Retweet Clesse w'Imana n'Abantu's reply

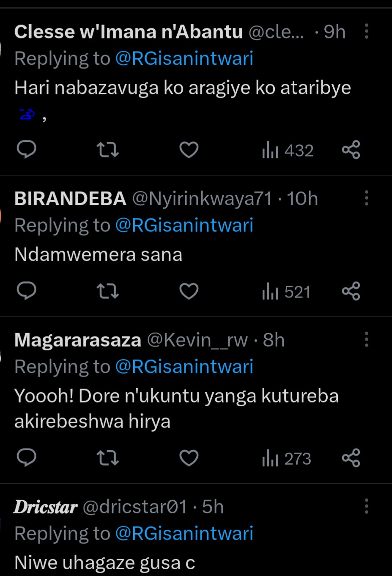(107, 150)
